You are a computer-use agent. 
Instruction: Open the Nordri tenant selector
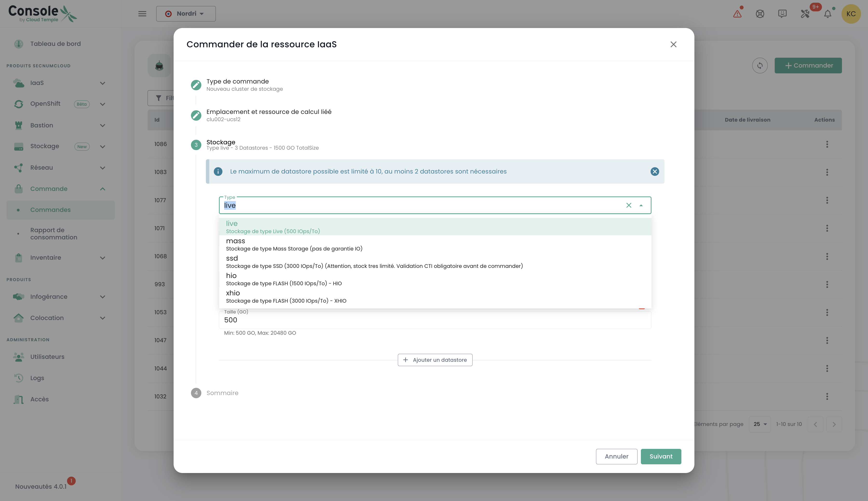186,14
